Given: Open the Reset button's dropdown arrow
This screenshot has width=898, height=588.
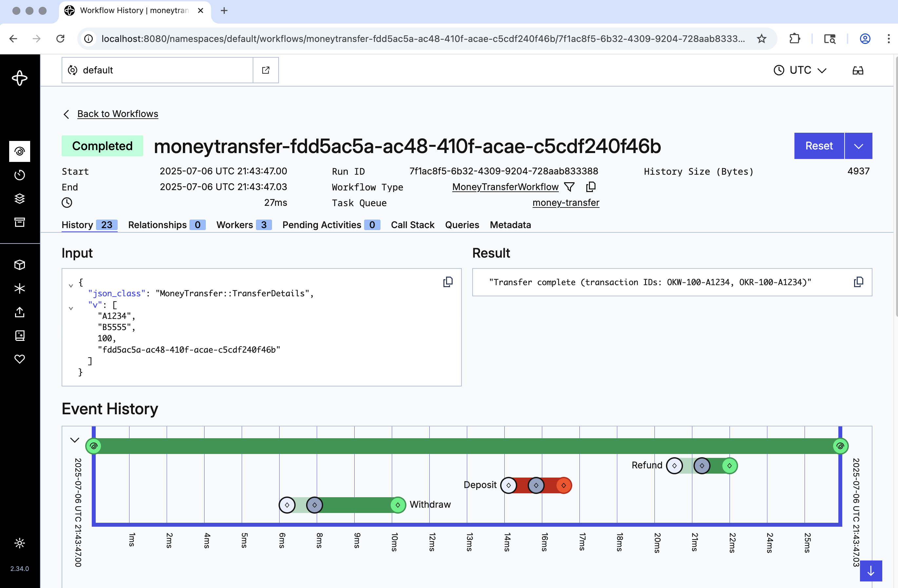Looking at the screenshot, I should coord(859,146).
